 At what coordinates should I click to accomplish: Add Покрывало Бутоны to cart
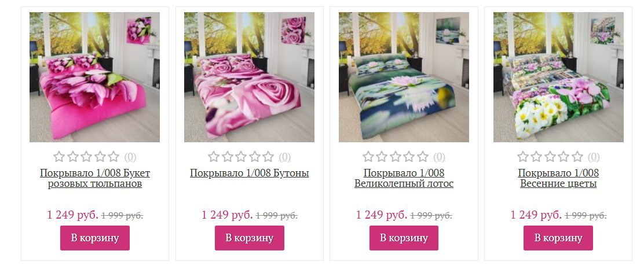(249, 238)
